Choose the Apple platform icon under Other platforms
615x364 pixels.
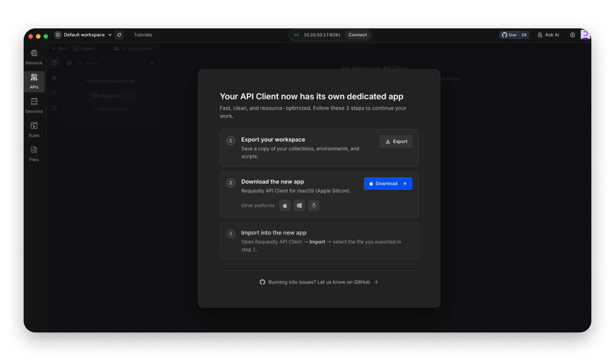coord(285,205)
